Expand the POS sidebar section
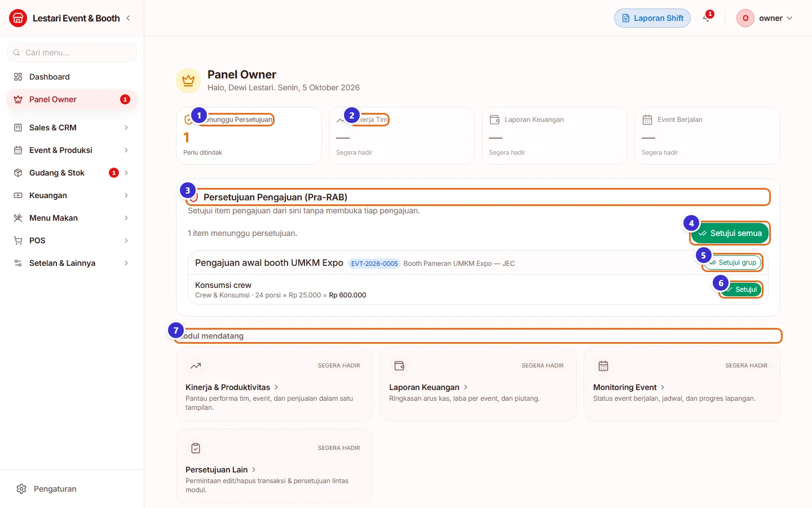This screenshot has height=508, width=812. pyautogui.click(x=72, y=240)
